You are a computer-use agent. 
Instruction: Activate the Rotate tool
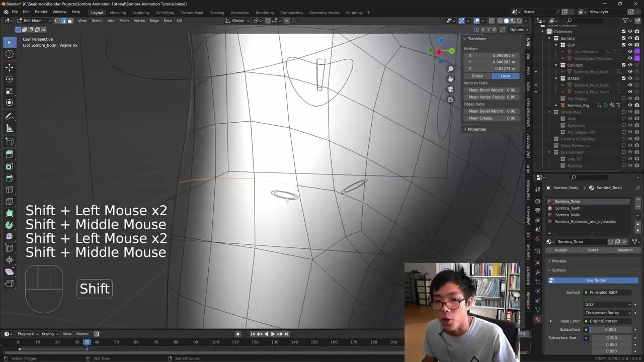click(9, 79)
